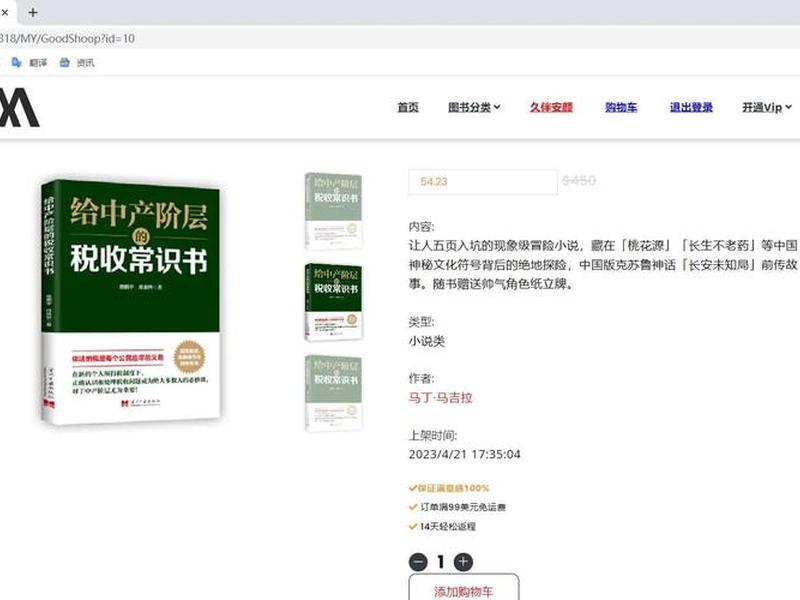
Task: Click the strikethrough original price $450
Action: tap(579, 181)
